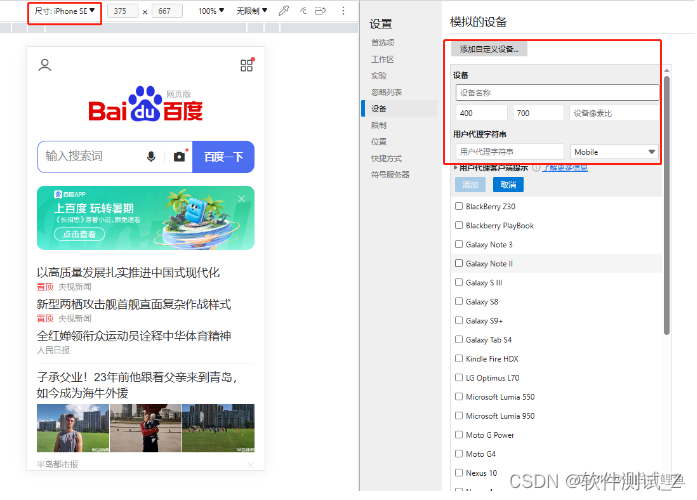Click the info icon beside client hints
This screenshot has width=697, height=500.
pyautogui.click(x=536, y=168)
